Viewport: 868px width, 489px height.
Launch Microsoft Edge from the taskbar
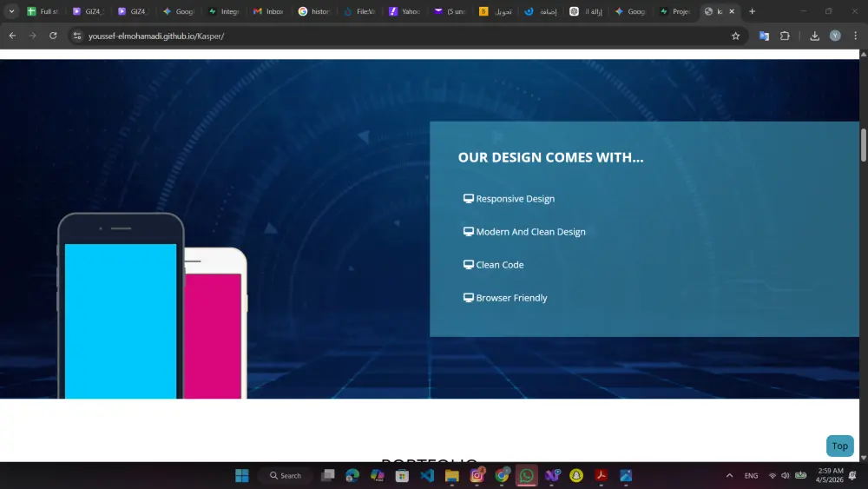pos(352,476)
